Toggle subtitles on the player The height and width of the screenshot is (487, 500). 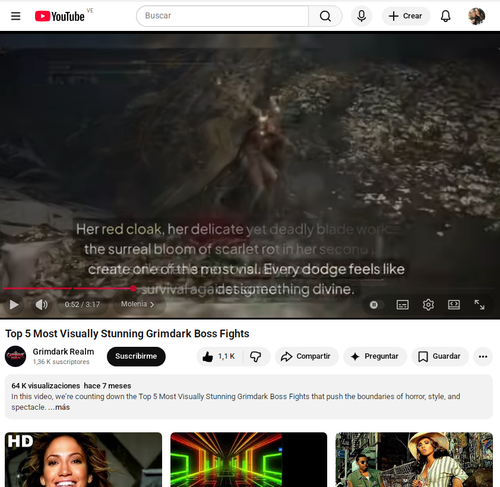[402, 305]
